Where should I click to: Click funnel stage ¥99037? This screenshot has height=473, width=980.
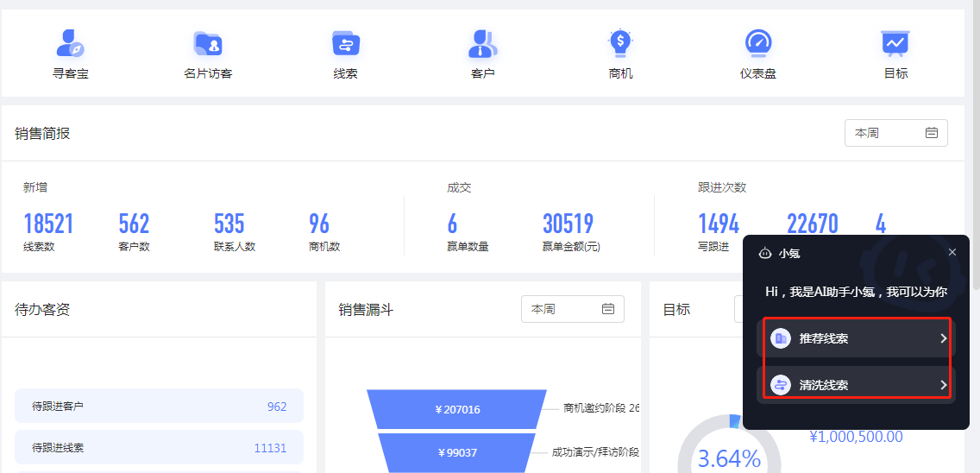457,452
